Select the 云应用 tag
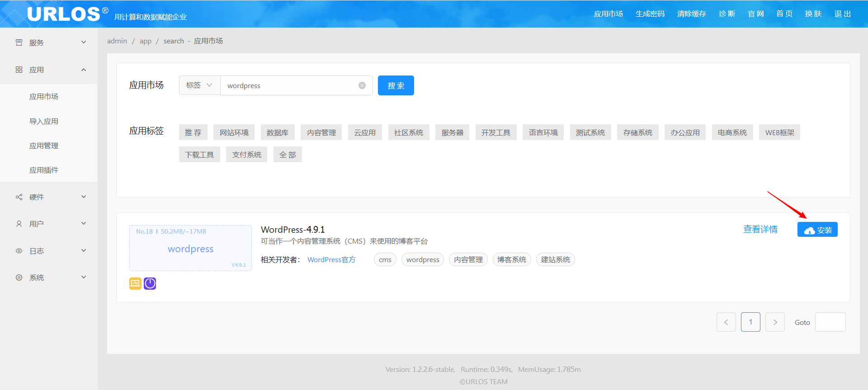 coord(365,132)
